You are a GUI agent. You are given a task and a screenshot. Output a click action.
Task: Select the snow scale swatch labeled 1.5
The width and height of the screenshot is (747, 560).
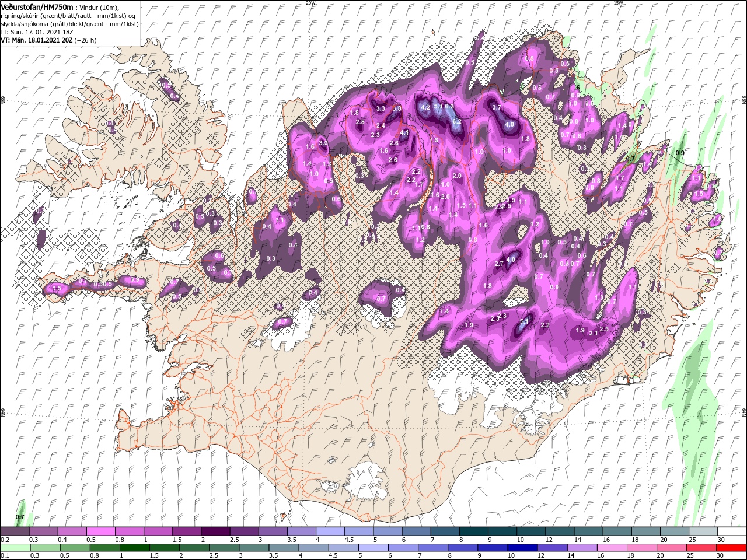pos(186,531)
